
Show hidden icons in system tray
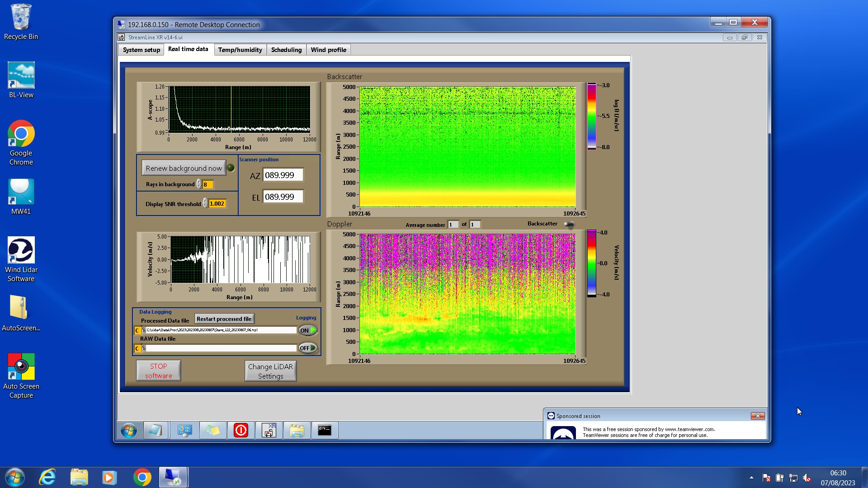(x=751, y=478)
